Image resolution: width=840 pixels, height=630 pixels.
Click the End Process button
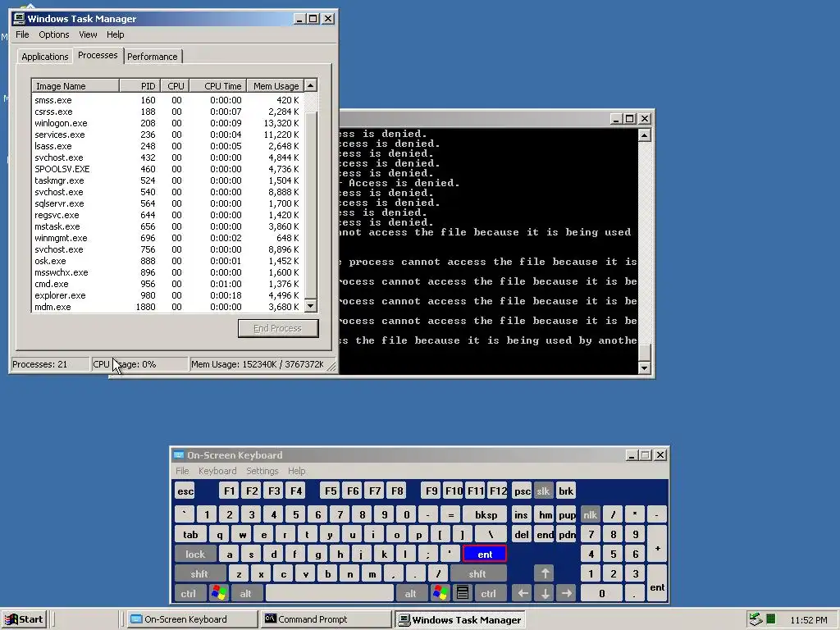point(278,328)
